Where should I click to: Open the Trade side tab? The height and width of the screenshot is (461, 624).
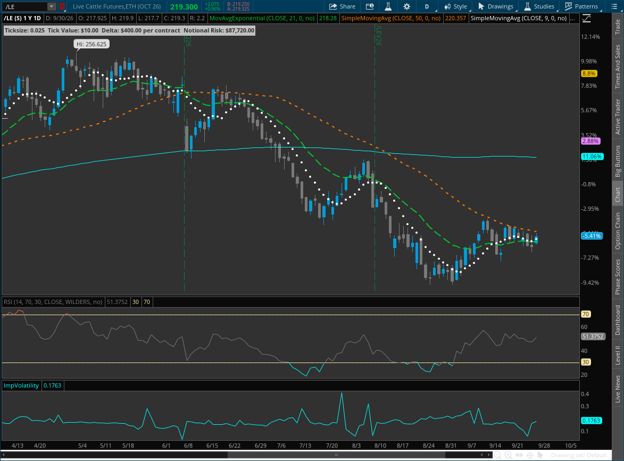pyautogui.click(x=618, y=27)
